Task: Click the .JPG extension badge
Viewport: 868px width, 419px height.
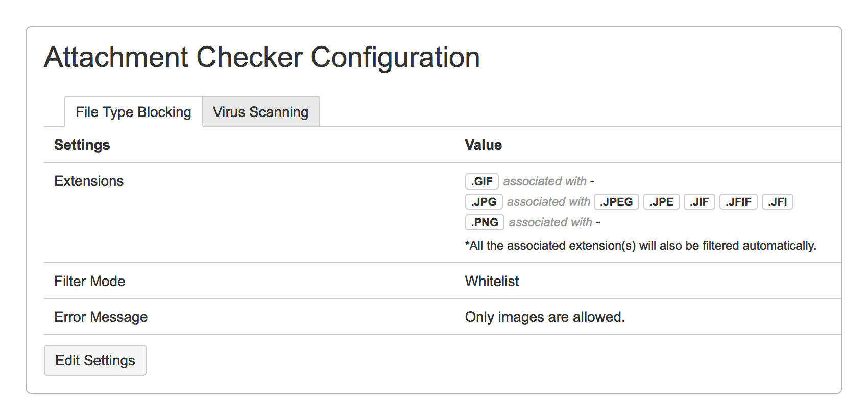Action: (x=483, y=201)
